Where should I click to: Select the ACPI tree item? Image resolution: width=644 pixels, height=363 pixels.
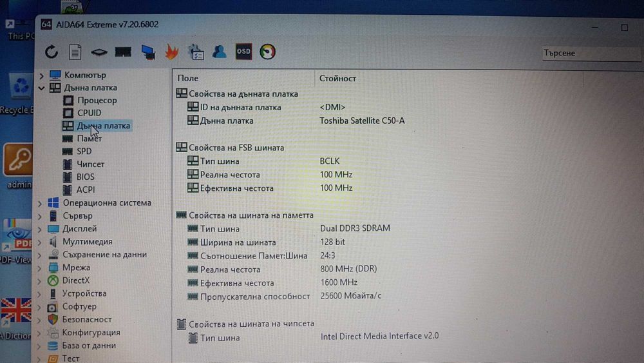point(86,190)
